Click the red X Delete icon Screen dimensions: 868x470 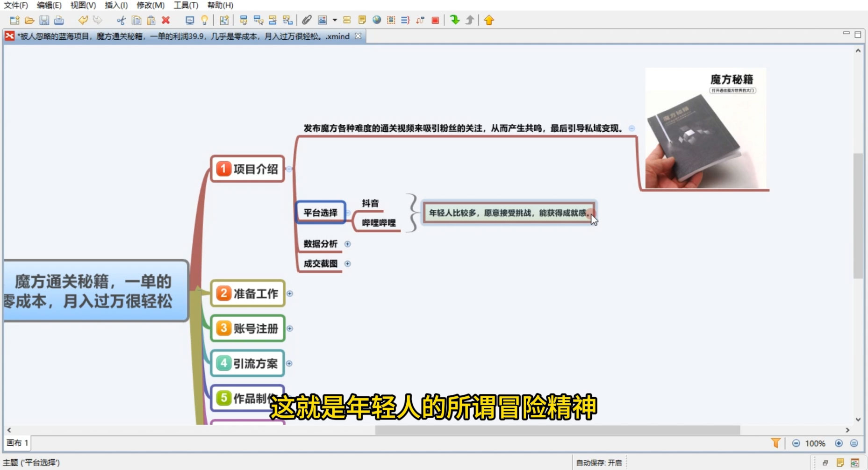(x=165, y=20)
